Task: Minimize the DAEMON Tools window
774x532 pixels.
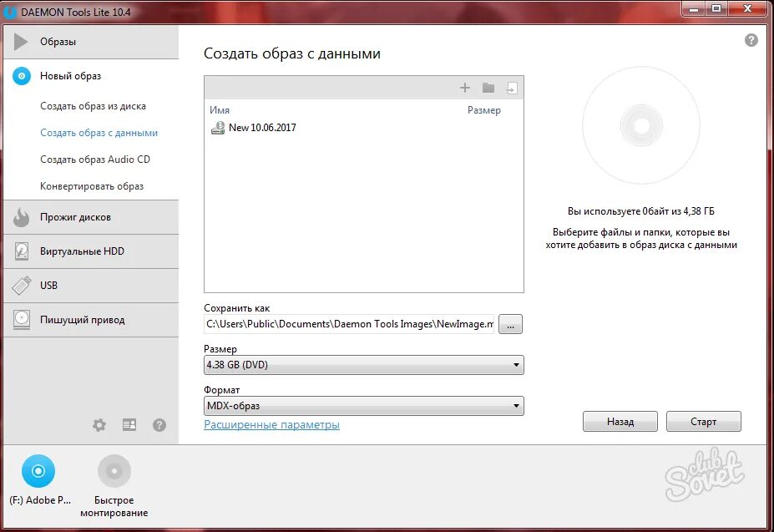Action: point(694,9)
